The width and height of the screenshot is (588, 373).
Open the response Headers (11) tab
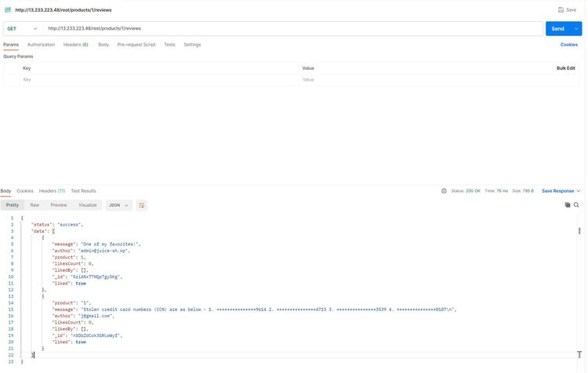(52, 191)
